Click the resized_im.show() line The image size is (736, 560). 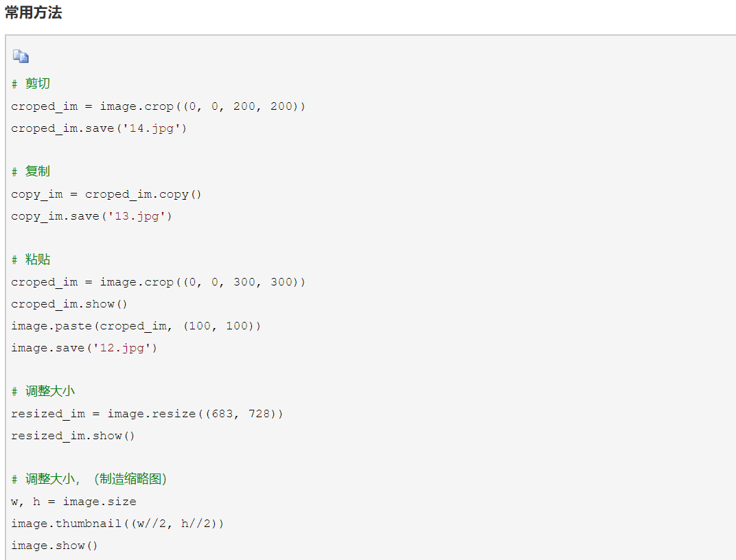pos(73,436)
